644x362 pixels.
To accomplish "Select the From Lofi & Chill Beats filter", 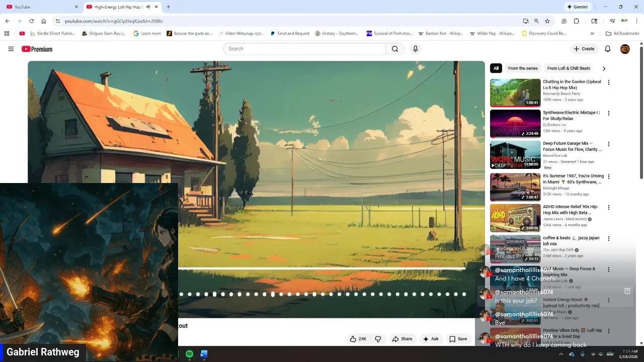I will click(x=569, y=68).
